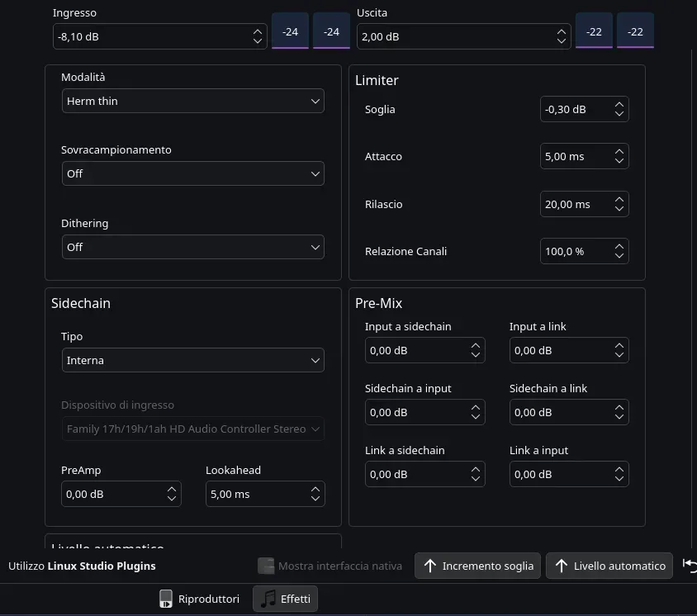Click the Uscita decrease arrow

pos(562,41)
